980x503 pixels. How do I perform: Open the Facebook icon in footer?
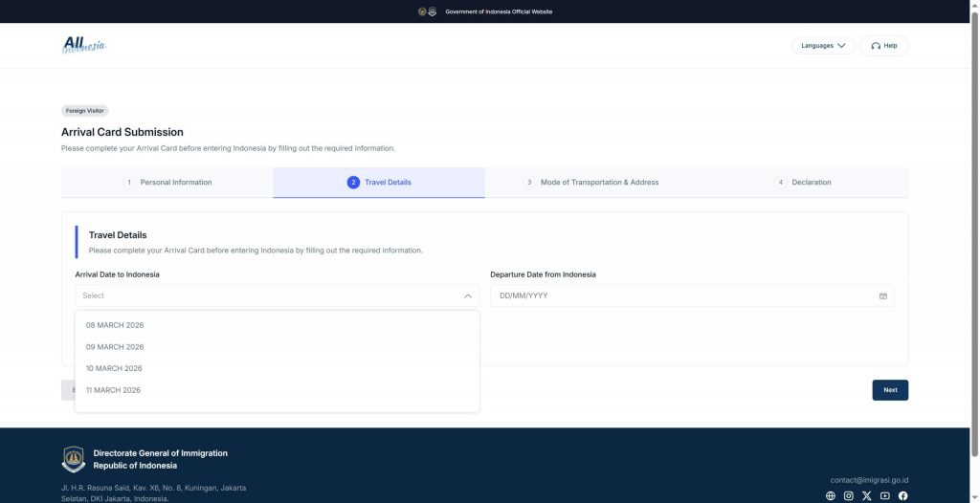[902, 495]
